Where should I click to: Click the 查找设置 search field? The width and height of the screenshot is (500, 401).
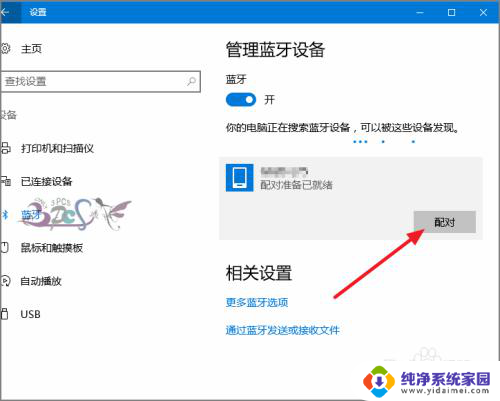click(x=101, y=81)
